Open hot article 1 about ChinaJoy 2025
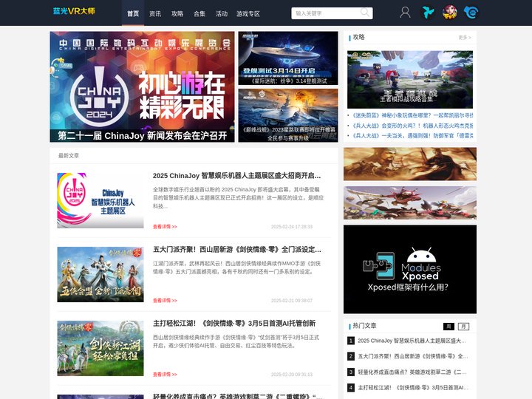 412,341
